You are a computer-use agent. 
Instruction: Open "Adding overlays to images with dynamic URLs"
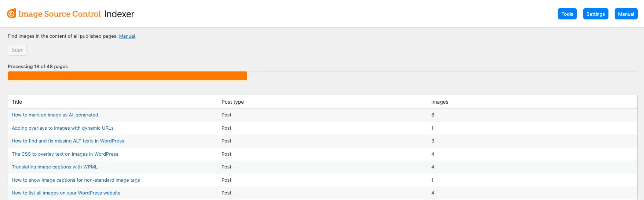[x=63, y=128]
